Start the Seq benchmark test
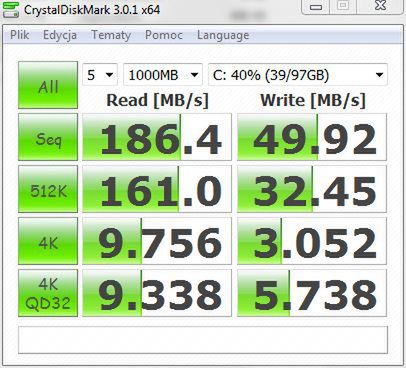 pos(48,137)
